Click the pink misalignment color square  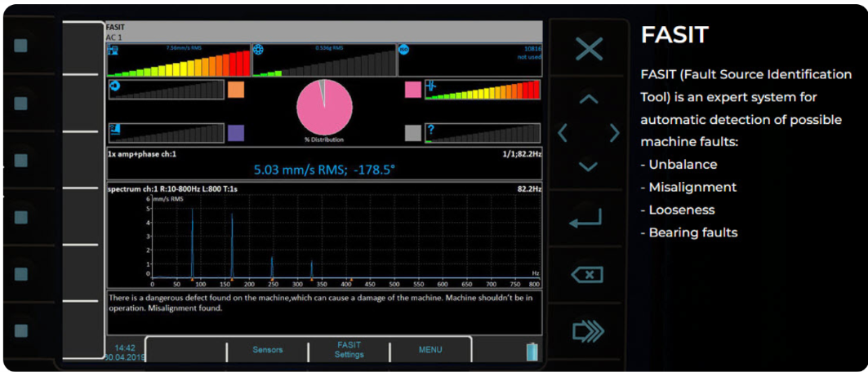point(413,90)
